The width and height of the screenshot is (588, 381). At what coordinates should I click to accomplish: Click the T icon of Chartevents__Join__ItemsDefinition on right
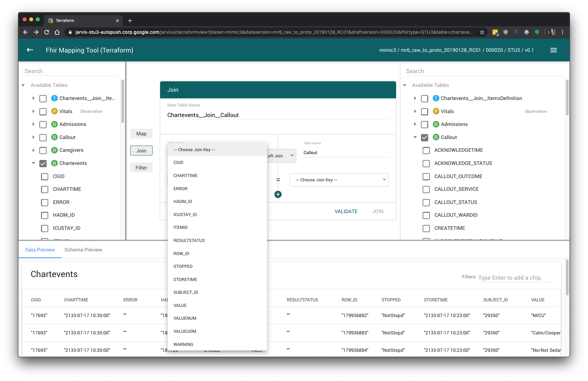point(436,98)
